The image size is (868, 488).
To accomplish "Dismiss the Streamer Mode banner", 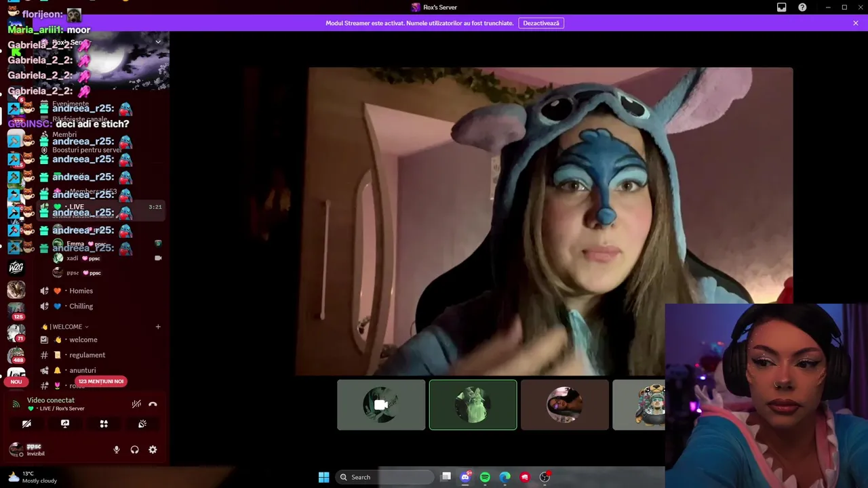I will coord(856,23).
